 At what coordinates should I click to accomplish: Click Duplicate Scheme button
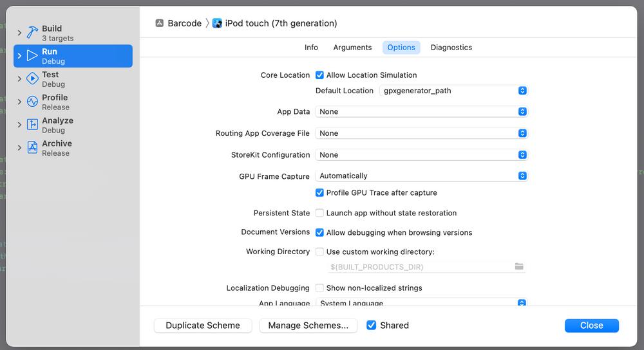pos(203,326)
